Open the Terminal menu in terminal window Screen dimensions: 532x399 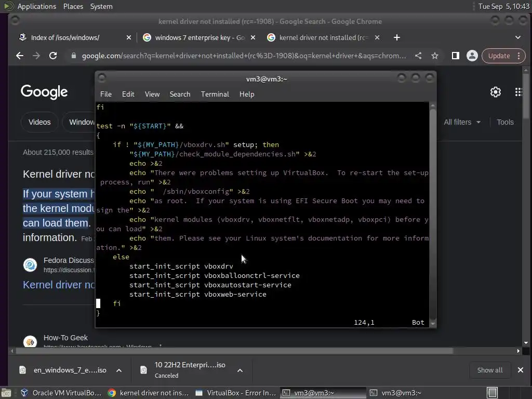point(215,95)
